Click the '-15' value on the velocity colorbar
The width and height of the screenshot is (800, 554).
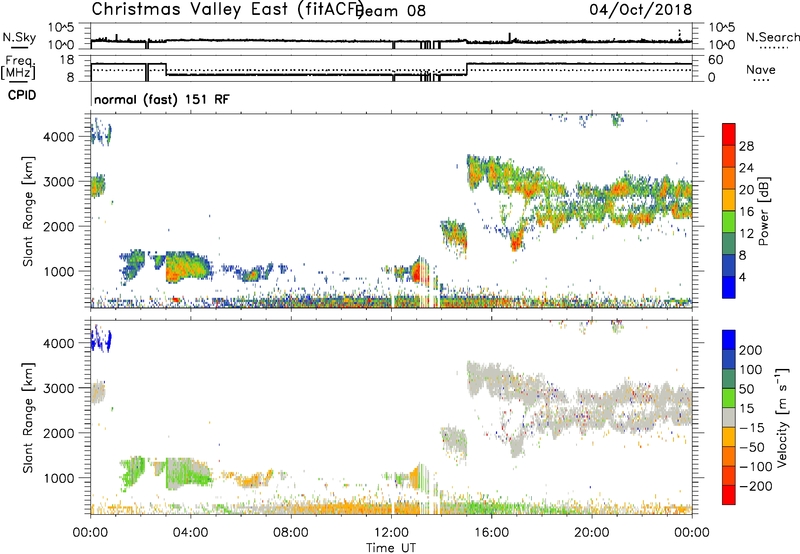[752, 428]
